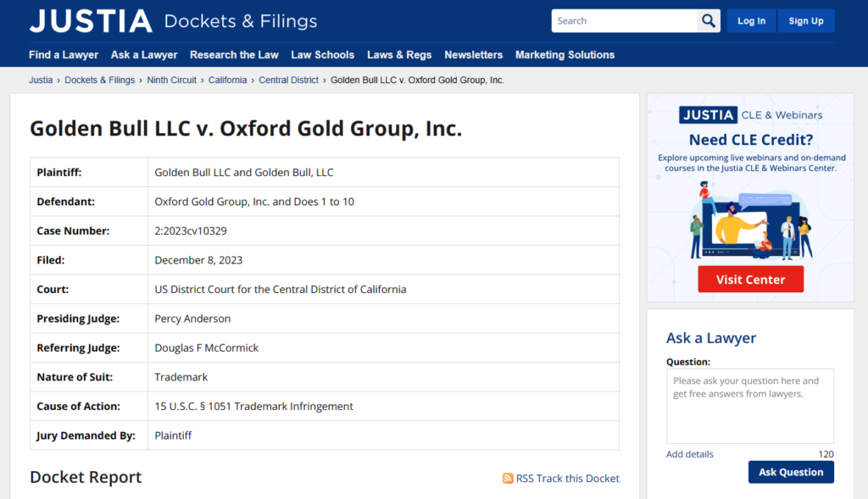868x499 pixels.
Task: Go to California breadcrumb link
Action: coord(227,80)
